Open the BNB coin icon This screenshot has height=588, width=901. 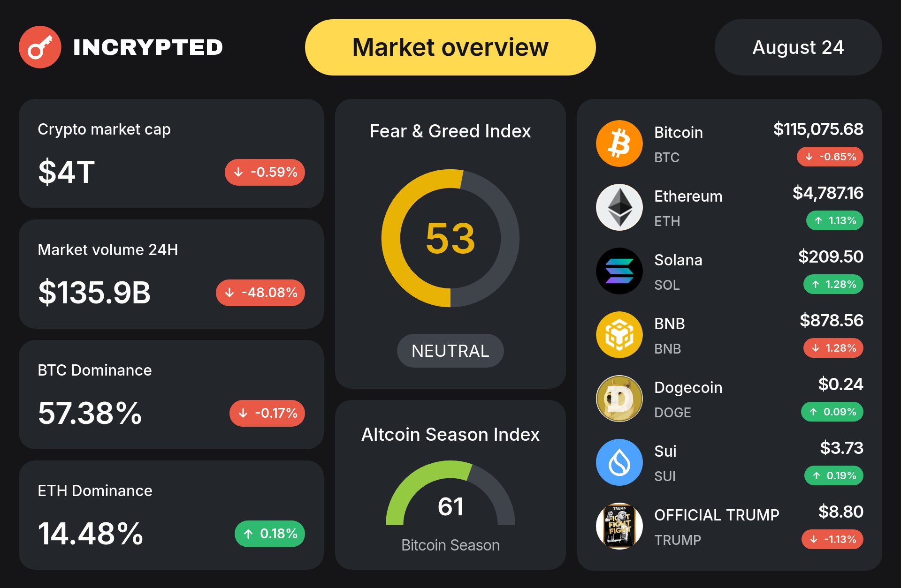click(x=619, y=335)
